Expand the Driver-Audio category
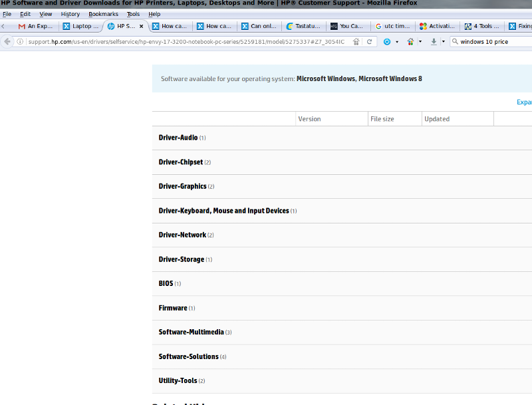The image size is (532, 405). click(342, 138)
